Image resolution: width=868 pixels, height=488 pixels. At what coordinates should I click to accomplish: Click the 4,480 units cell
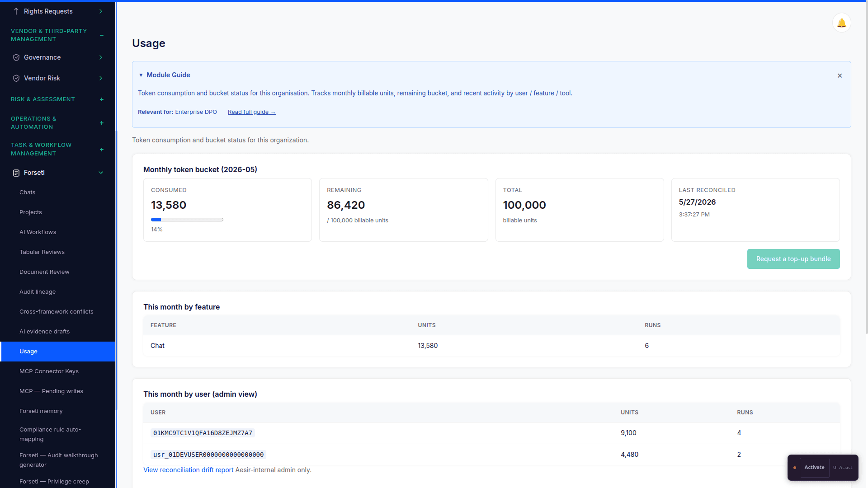coord(629,455)
